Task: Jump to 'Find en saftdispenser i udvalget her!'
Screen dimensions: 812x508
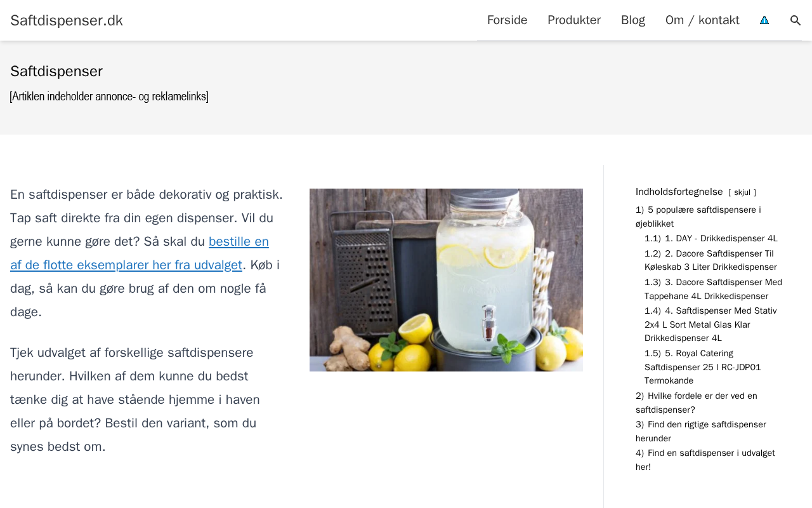Action: [705, 460]
